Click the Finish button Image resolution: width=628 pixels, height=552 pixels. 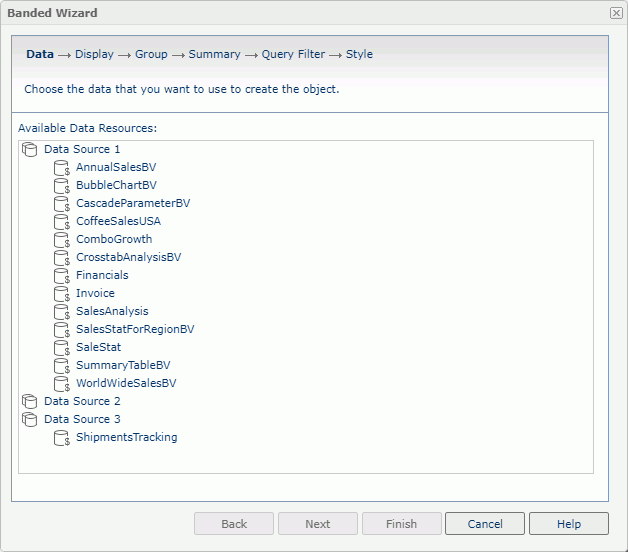click(x=402, y=524)
